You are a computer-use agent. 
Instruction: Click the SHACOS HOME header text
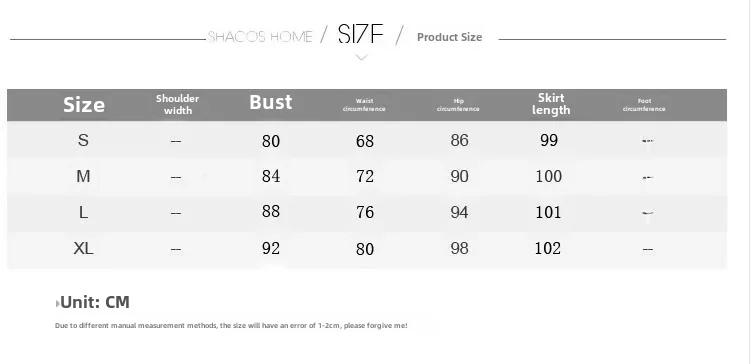[x=260, y=37]
